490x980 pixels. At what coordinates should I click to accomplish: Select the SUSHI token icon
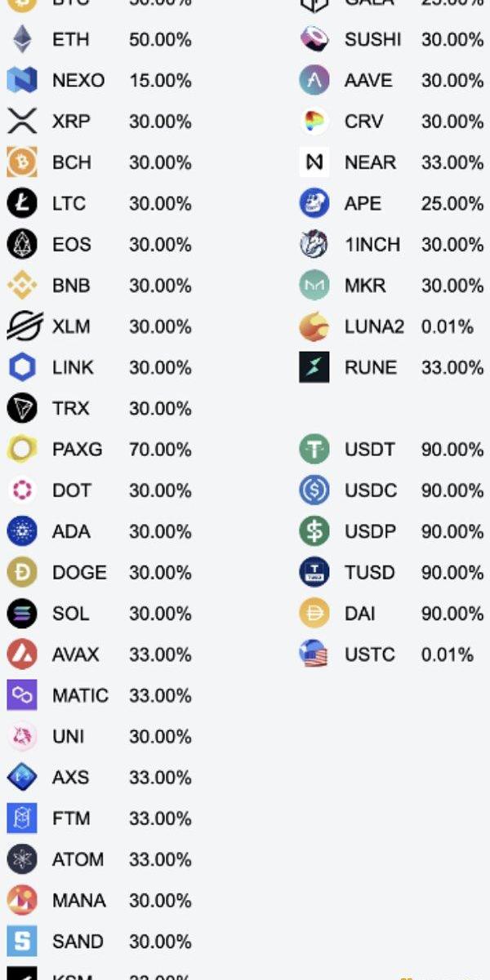(314, 39)
